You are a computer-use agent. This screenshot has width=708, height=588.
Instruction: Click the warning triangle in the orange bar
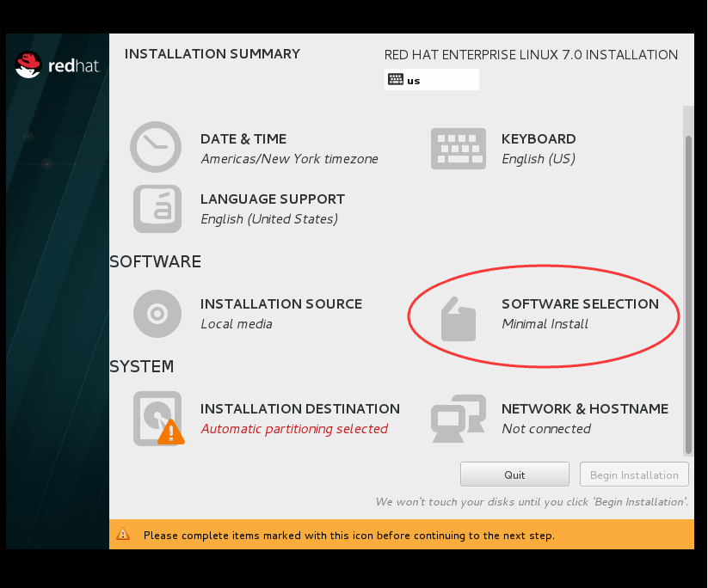(123, 535)
